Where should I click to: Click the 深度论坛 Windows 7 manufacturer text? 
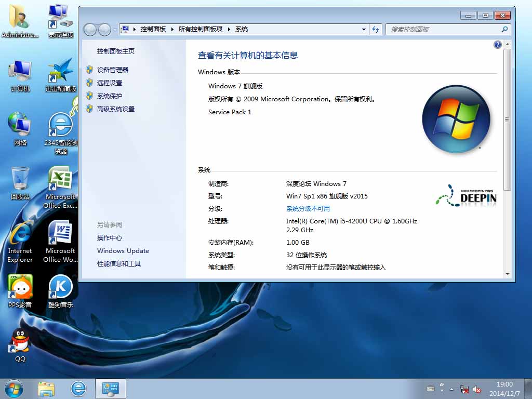point(316,183)
